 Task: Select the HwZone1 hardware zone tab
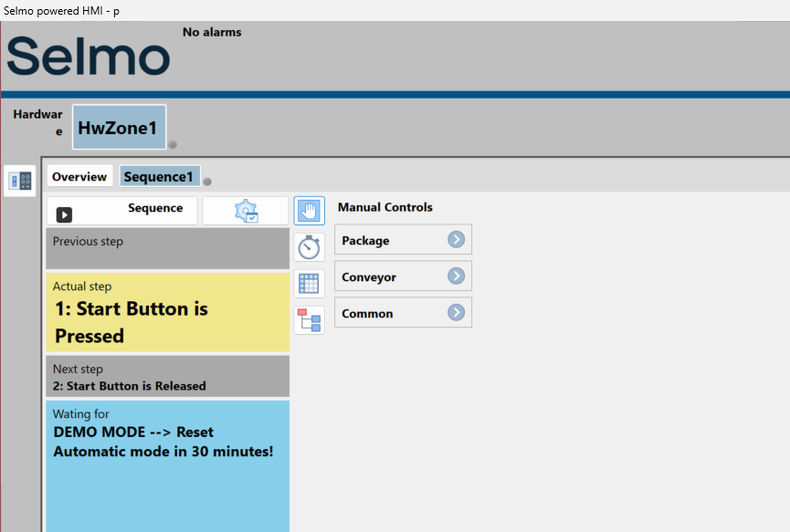click(x=119, y=127)
